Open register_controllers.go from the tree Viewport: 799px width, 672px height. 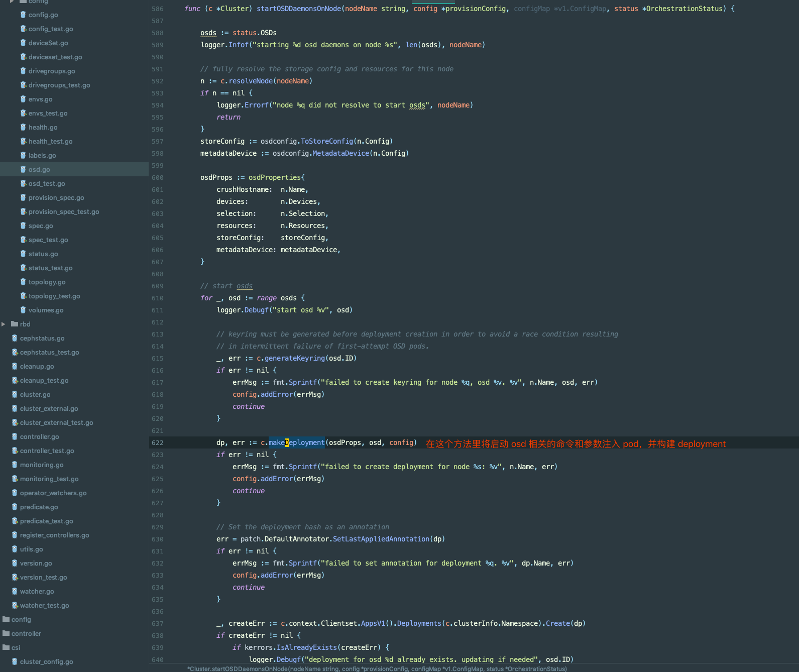click(x=54, y=535)
